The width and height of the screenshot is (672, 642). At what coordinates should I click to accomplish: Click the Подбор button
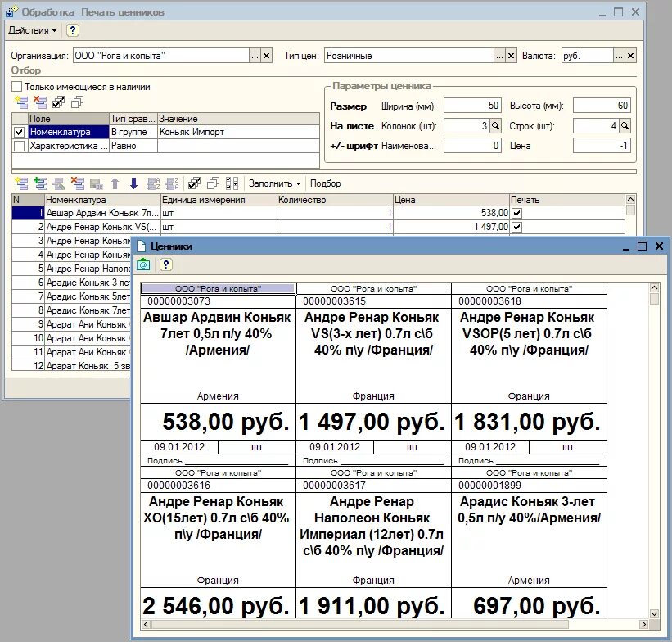325,183
